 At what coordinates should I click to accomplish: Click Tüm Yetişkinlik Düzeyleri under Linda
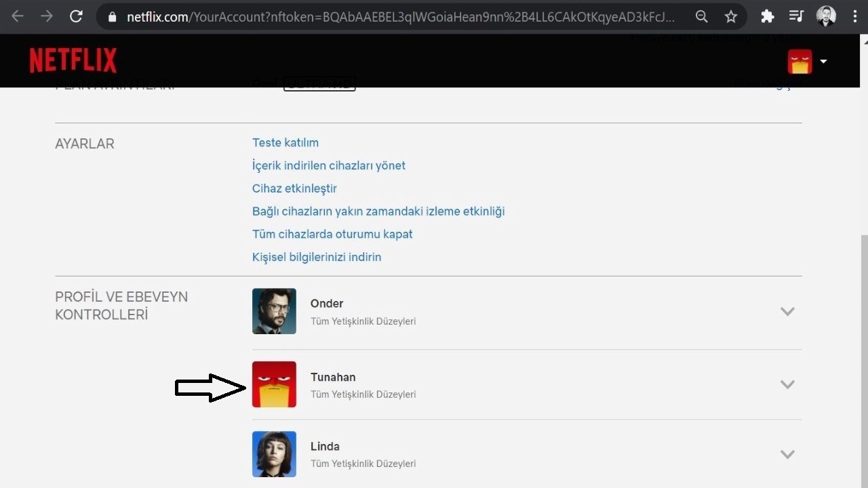[363, 464]
